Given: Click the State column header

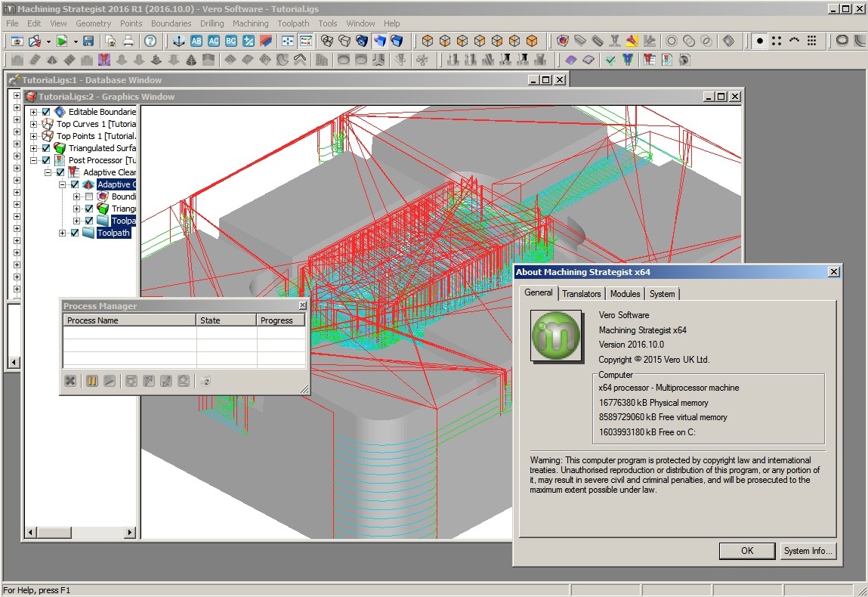Looking at the screenshot, I should (x=227, y=320).
